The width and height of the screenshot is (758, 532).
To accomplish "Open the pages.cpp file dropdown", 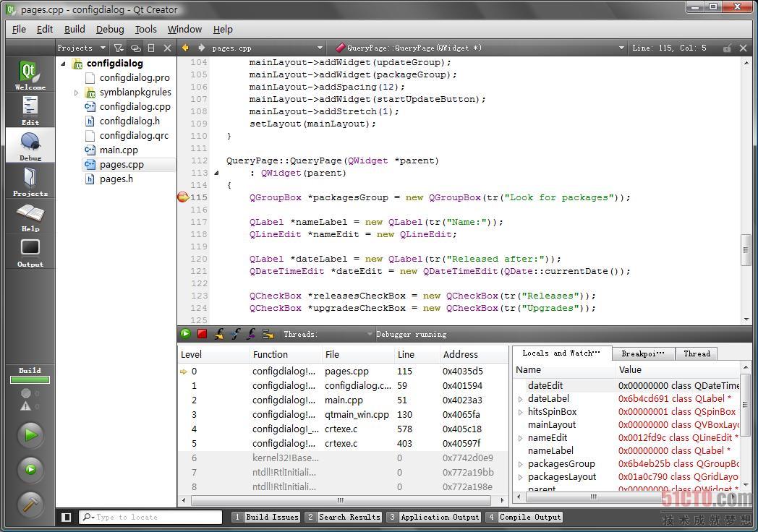I will pos(267,48).
